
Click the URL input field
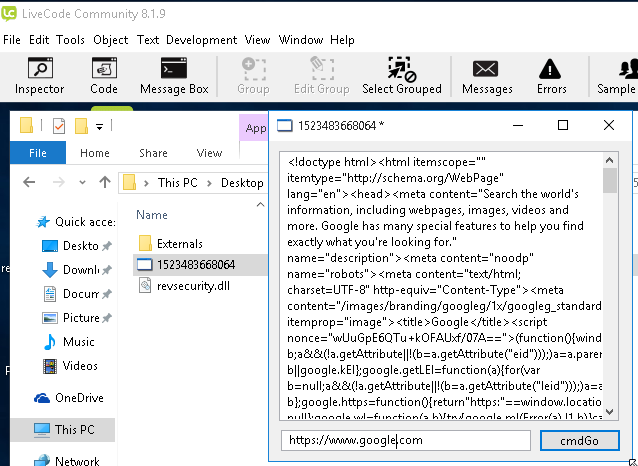click(x=405, y=440)
